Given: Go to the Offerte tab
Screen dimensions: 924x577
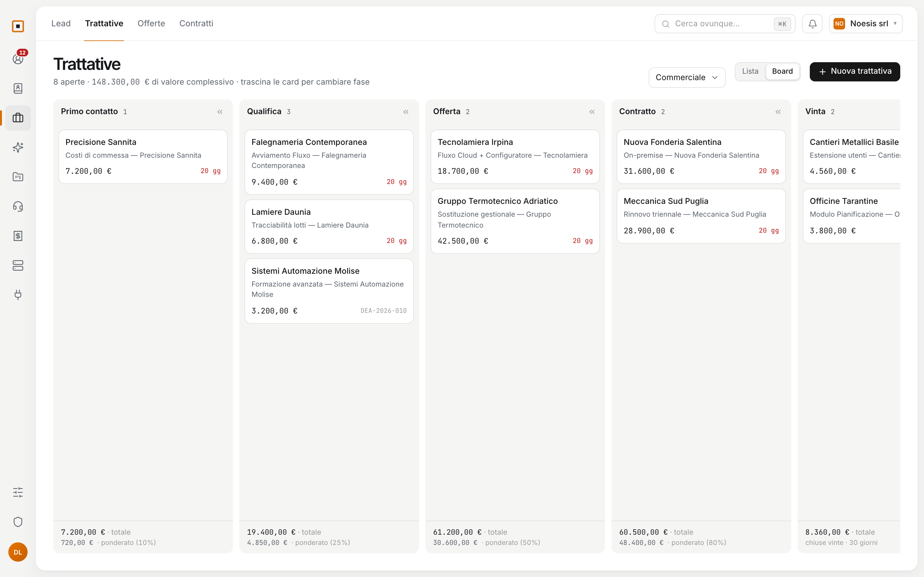Looking at the screenshot, I should click(151, 23).
